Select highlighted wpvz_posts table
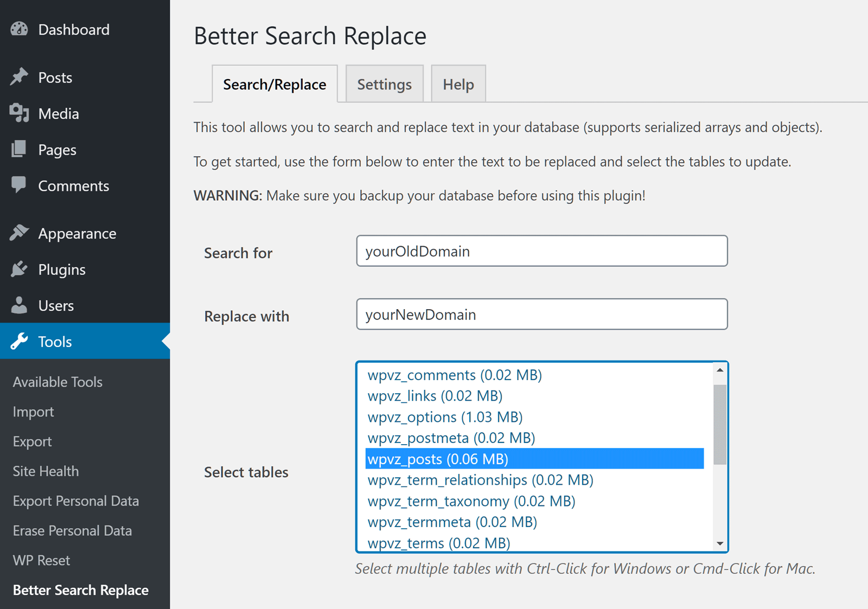Screen dimensions: 868x609 coord(534,459)
